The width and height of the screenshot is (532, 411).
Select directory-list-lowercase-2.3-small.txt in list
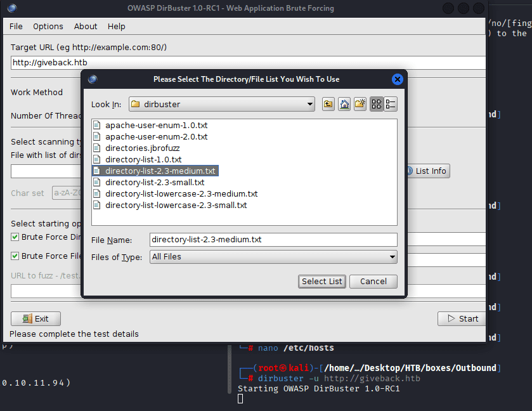point(176,205)
